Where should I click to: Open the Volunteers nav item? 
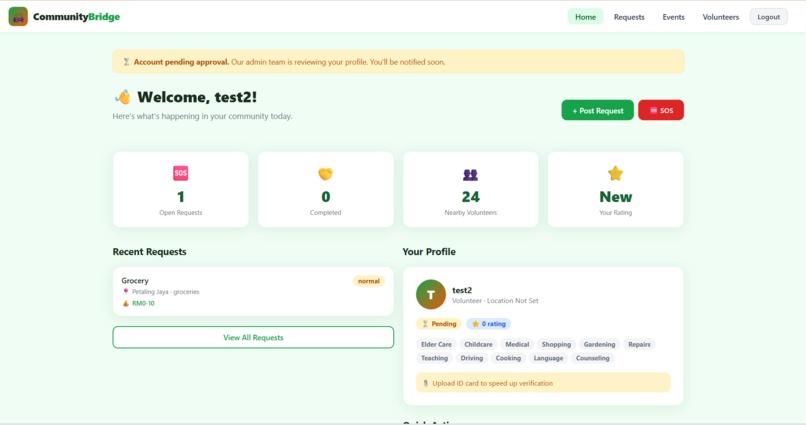(720, 17)
